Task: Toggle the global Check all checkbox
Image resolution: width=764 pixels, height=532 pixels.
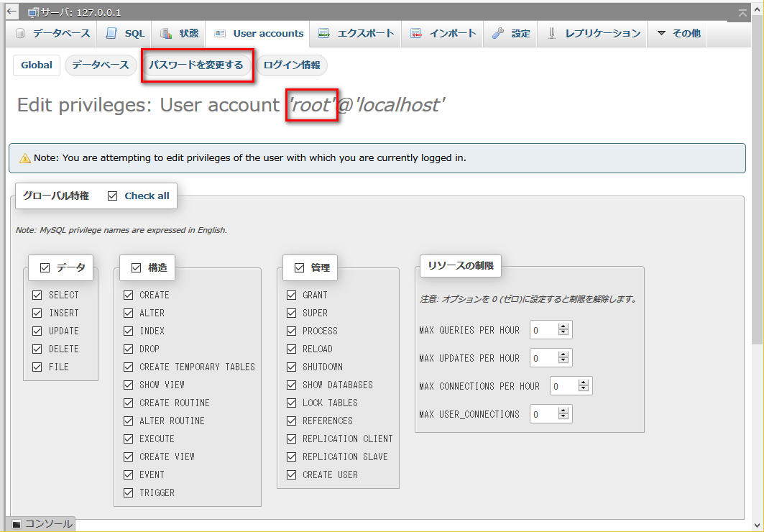Action: (112, 196)
